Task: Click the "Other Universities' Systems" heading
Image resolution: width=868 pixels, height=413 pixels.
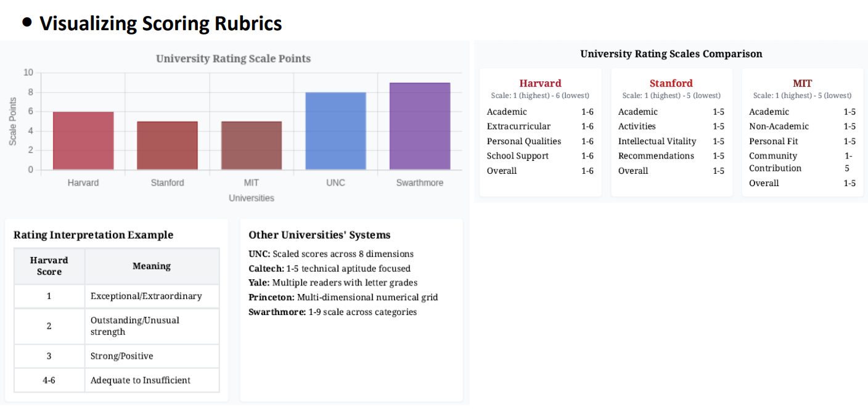Action: (319, 235)
